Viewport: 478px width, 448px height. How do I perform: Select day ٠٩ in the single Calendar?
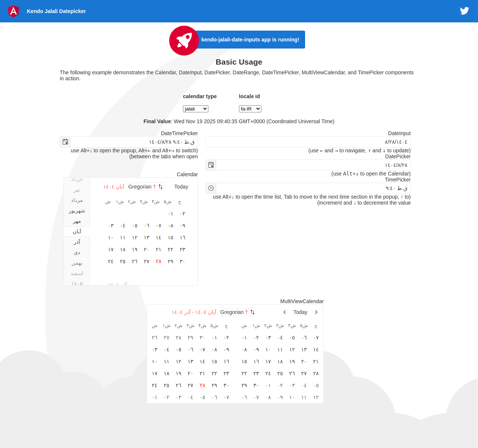pos(183,225)
